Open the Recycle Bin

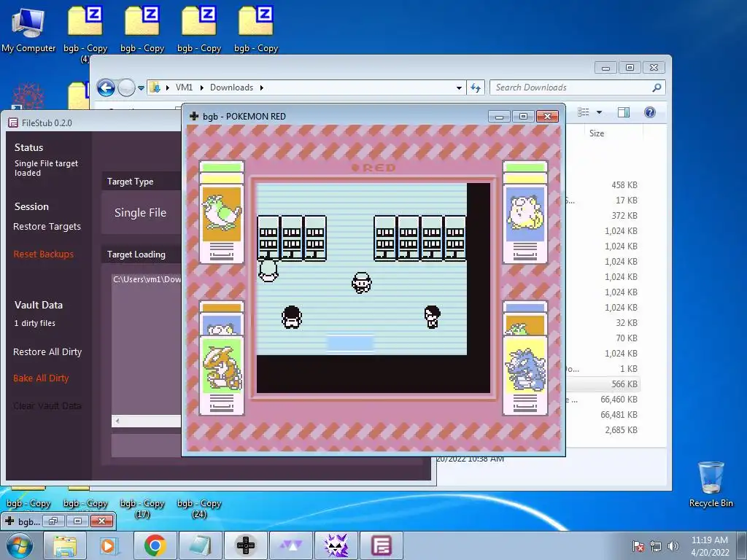point(711,484)
